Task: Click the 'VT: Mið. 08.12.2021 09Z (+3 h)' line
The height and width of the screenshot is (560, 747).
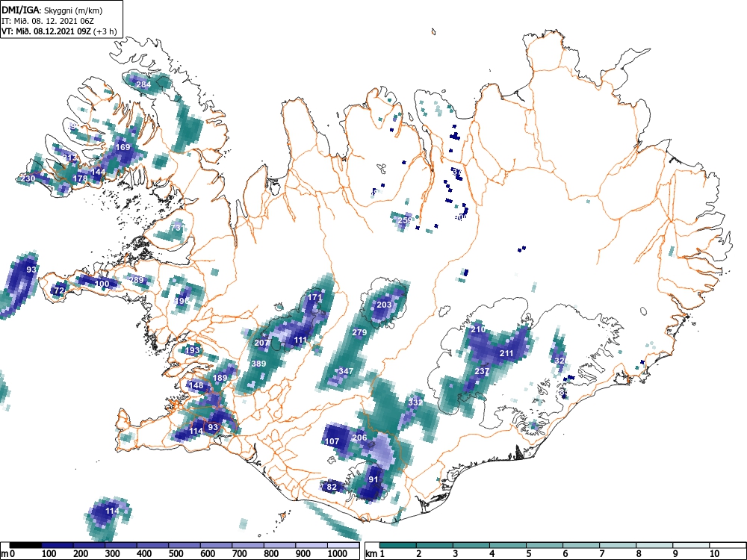Action: (59, 31)
